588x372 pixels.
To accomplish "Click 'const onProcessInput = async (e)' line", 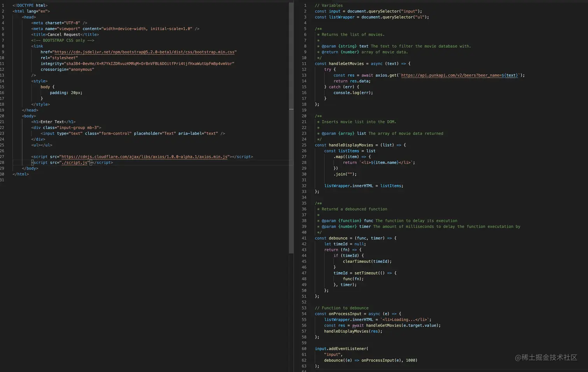I will point(358,314).
